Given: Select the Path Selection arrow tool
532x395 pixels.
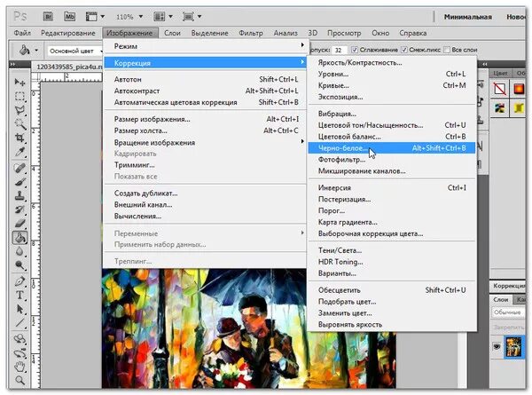Looking at the screenshot, I should 20,309.
